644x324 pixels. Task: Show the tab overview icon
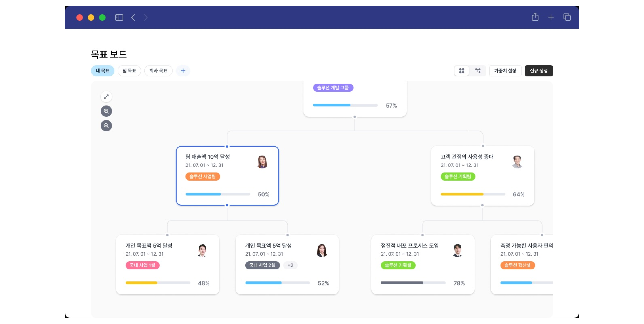[x=567, y=17]
